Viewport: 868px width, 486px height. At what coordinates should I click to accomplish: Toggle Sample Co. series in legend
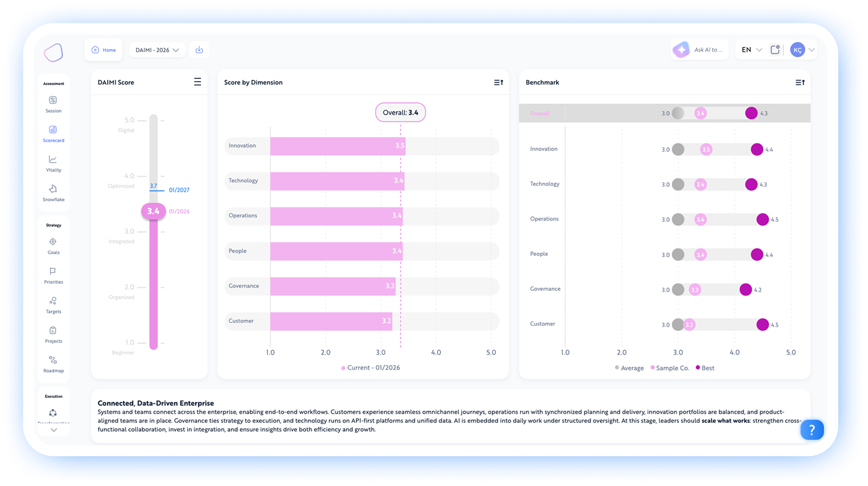[670, 368]
